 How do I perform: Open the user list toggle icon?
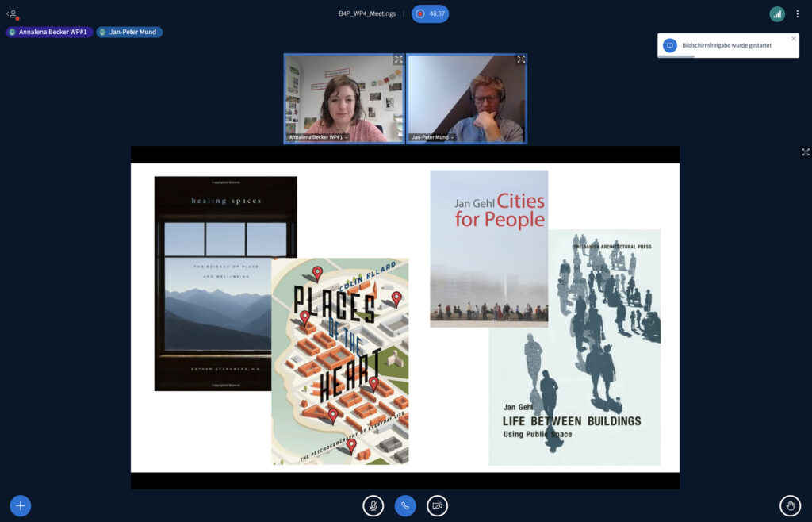point(13,14)
